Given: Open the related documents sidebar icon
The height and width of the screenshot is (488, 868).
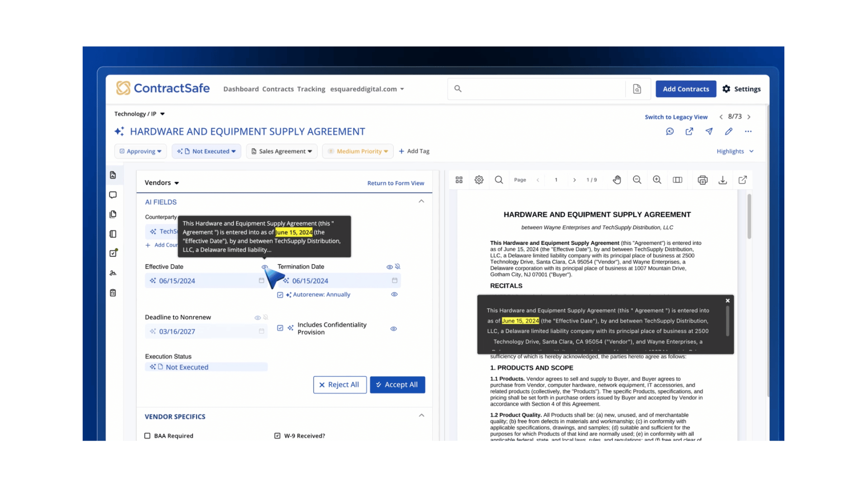Looking at the screenshot, I should [x=113, y=214].
